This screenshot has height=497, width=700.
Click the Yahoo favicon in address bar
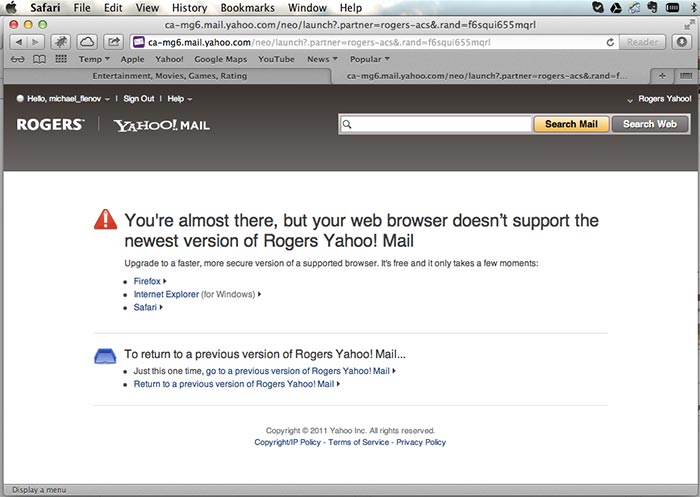(x=139, y=42)
